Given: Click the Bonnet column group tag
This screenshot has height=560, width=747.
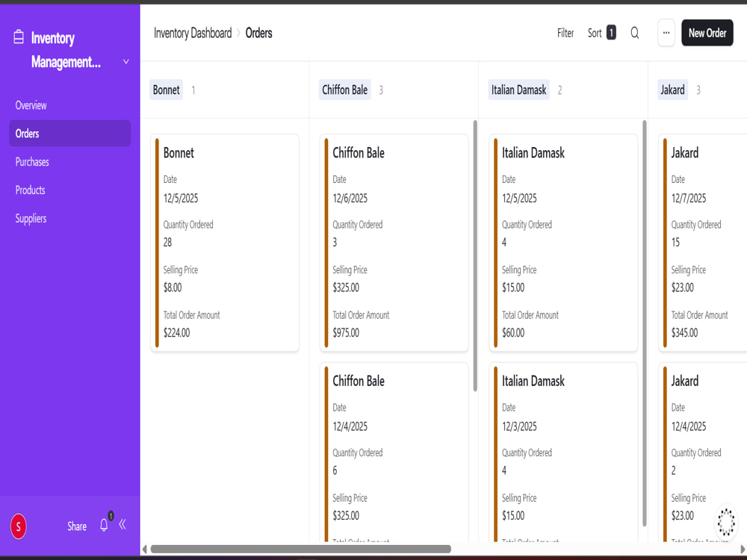Looking at the screenshot, I should (167, 90).
